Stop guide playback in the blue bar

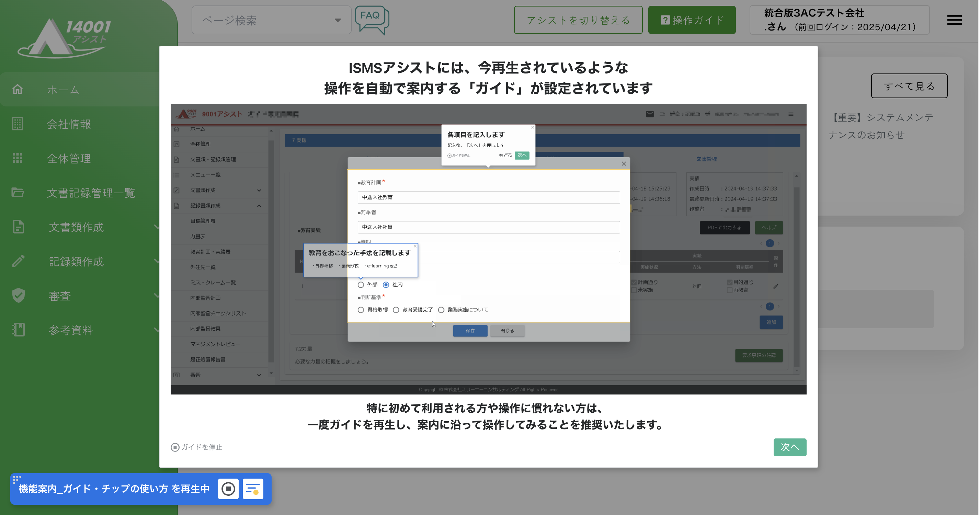coord(228,489)
